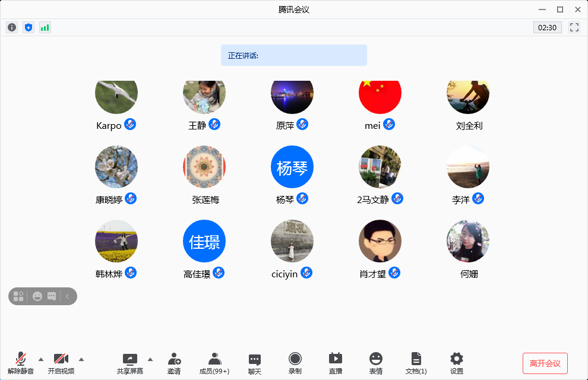
Task: Open the 成员(99+) members list
Action: coord(214,363)
